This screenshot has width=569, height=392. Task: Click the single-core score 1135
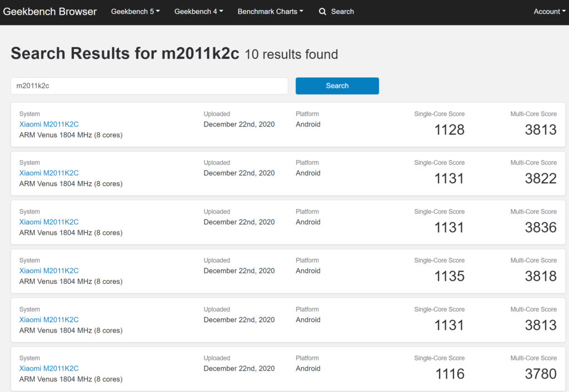[x=449, y=277]
